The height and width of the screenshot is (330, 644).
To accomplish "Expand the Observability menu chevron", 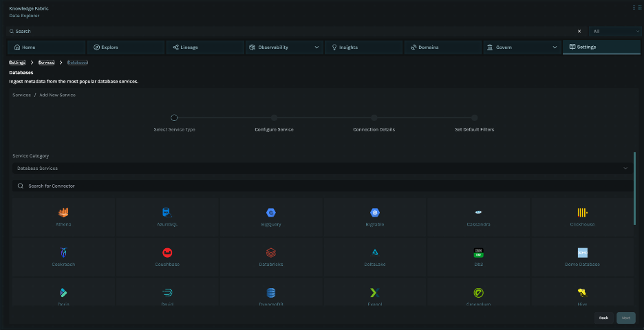I will click(316, 47).
